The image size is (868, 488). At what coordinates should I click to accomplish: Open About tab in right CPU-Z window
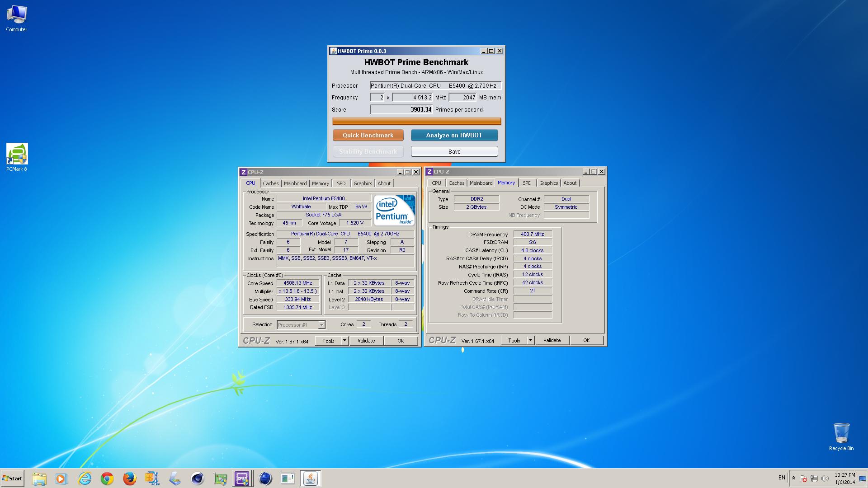tap(570, 183)
